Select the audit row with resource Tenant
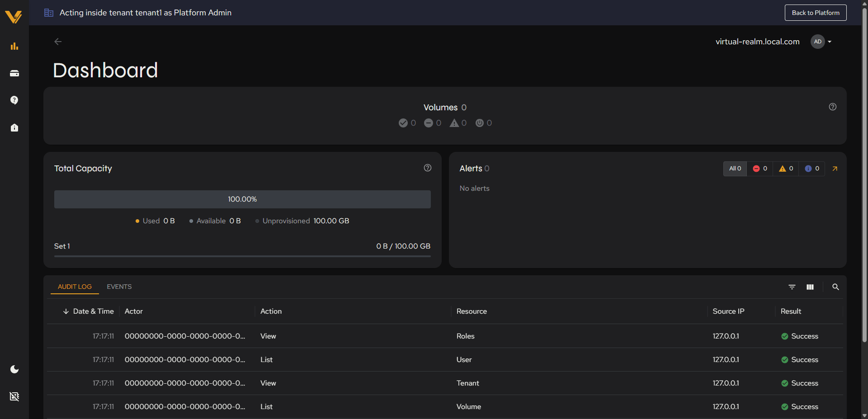 coord(445,383)
